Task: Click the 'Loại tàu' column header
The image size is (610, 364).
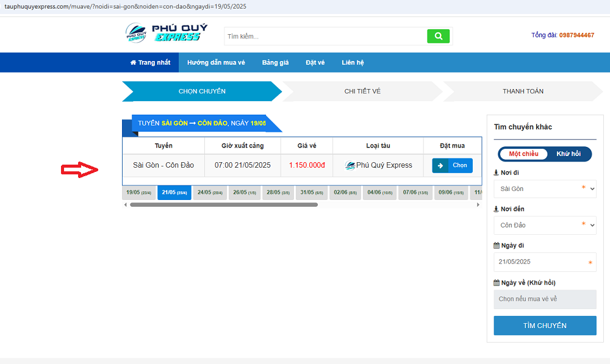Action: (x=378, y=146)
